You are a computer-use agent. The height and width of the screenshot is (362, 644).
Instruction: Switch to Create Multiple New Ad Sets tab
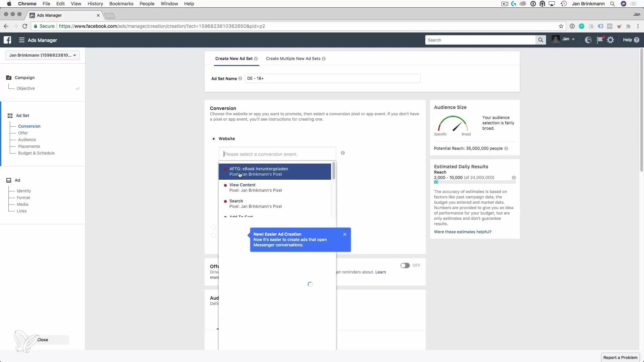[x=293, y=59]
